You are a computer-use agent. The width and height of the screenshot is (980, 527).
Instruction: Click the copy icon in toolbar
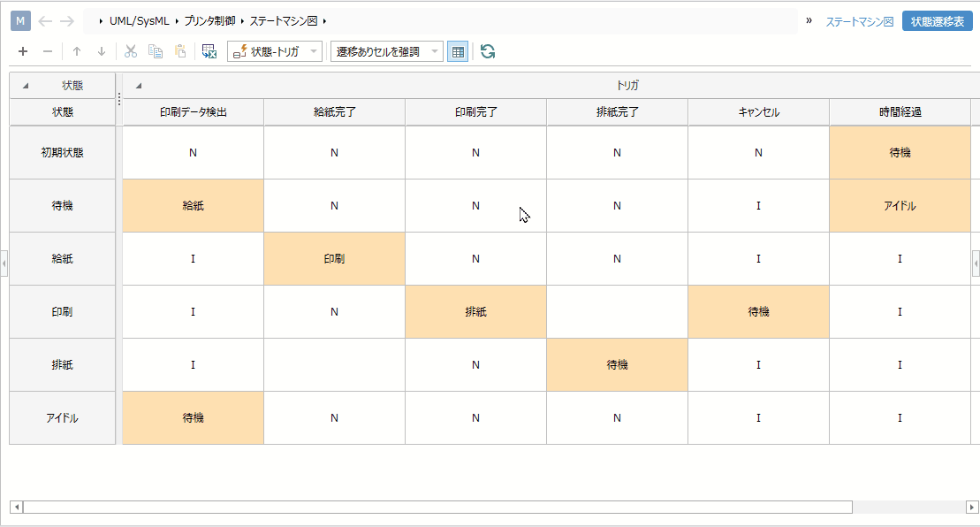pyautogui.click(x=156, y=52)
